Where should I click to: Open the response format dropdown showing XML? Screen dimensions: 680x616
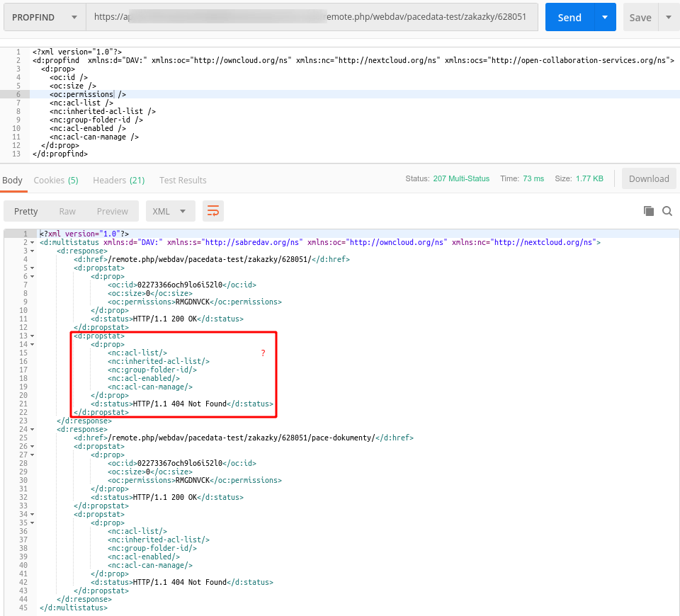pyautogui.click(x=170, y=210)
